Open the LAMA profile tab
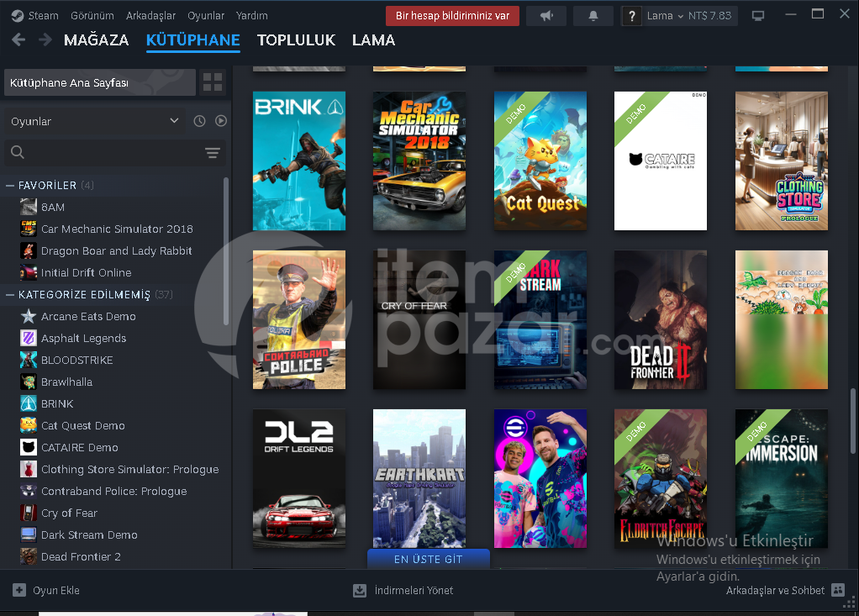 pos(374,40)
